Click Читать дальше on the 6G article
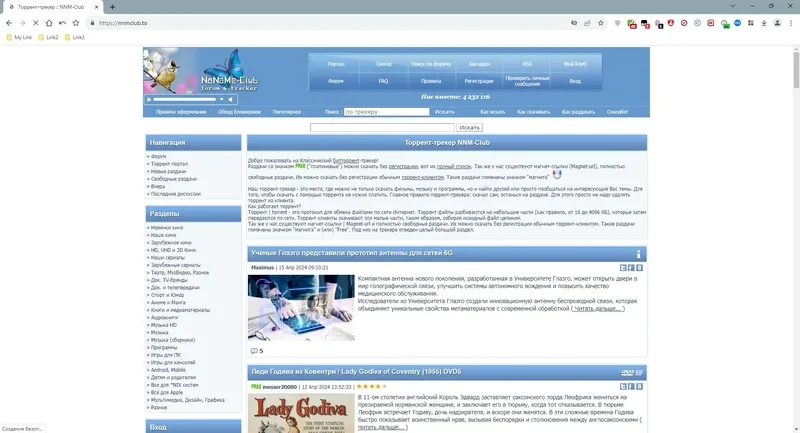The width and height of the screenshot is (800, 433). coord(597,309)
